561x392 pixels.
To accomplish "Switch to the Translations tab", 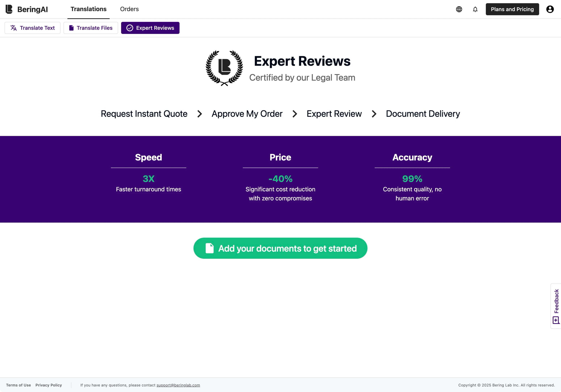I will click(88, 9).
